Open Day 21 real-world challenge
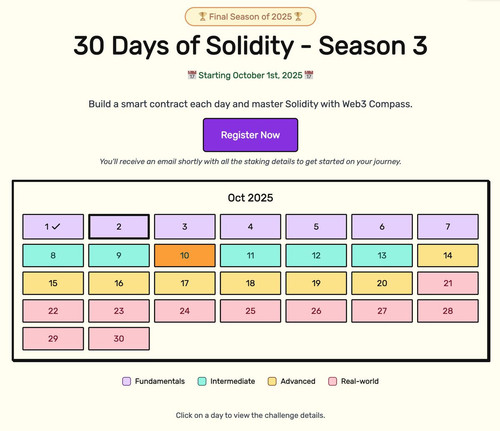500x431 pixels. [448, 283]
